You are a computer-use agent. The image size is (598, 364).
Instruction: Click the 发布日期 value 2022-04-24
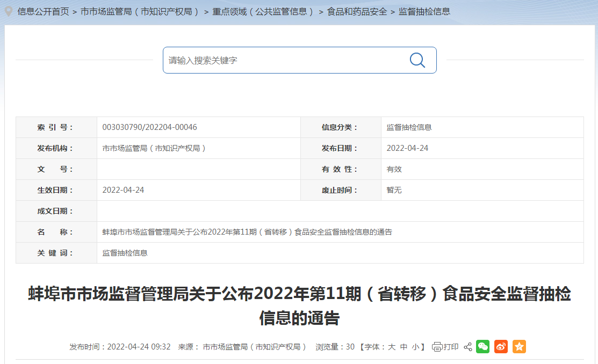pyautogui.click(x=407, y=148)
